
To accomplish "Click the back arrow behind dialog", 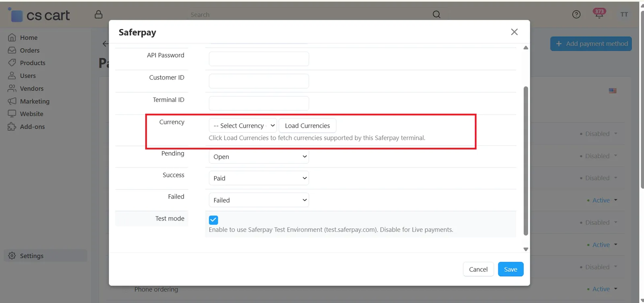I will (x=105, y=44).
